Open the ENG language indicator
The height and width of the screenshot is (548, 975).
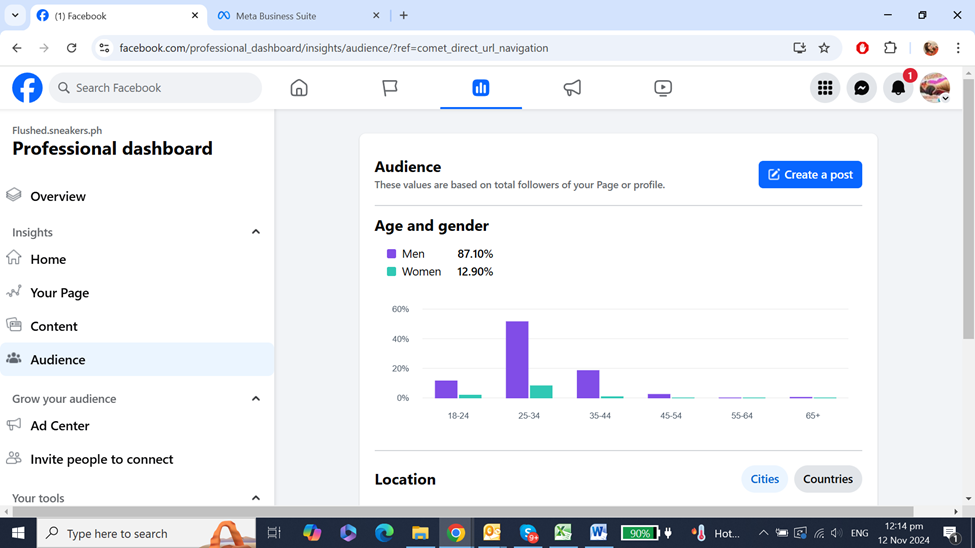click(x=859, y=533)
